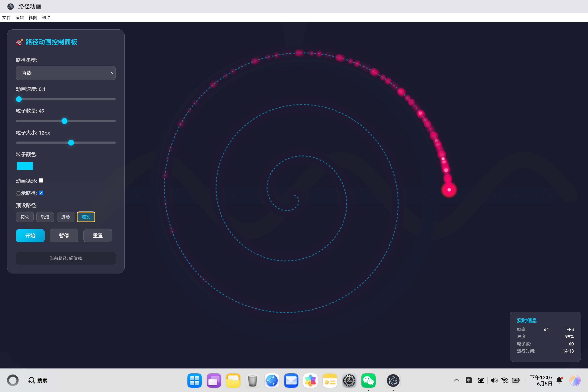Open the purple multitasking windows icon

214,381
